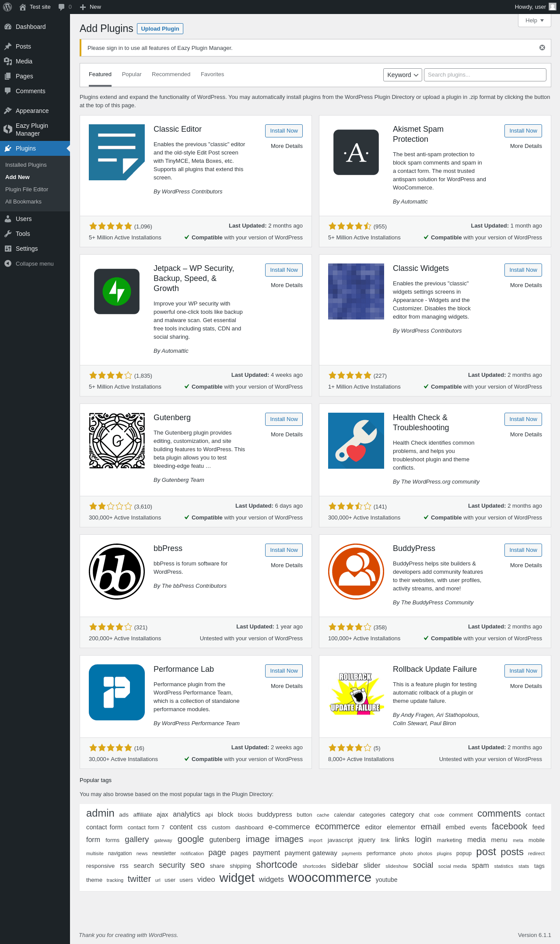The height and width of the screenshot is (944, 560).
Task: Install the Akismet Spam Protection plugin
Action: click(523, 131)
